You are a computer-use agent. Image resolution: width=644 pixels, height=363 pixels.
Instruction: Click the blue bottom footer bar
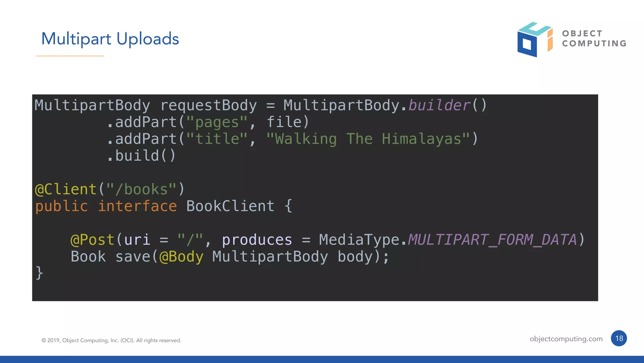pyautogui.click(x=322, y=359)
